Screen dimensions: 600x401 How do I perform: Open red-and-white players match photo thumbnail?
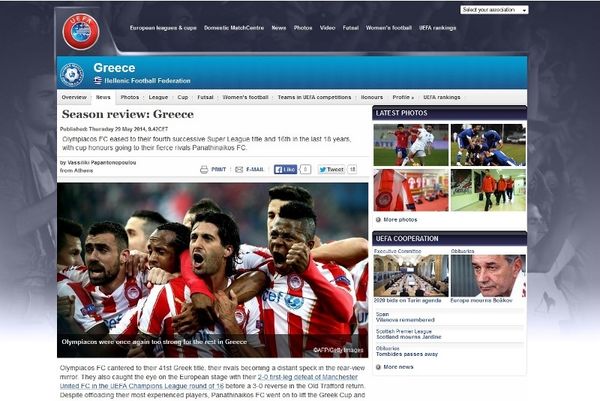coord(411,145)
